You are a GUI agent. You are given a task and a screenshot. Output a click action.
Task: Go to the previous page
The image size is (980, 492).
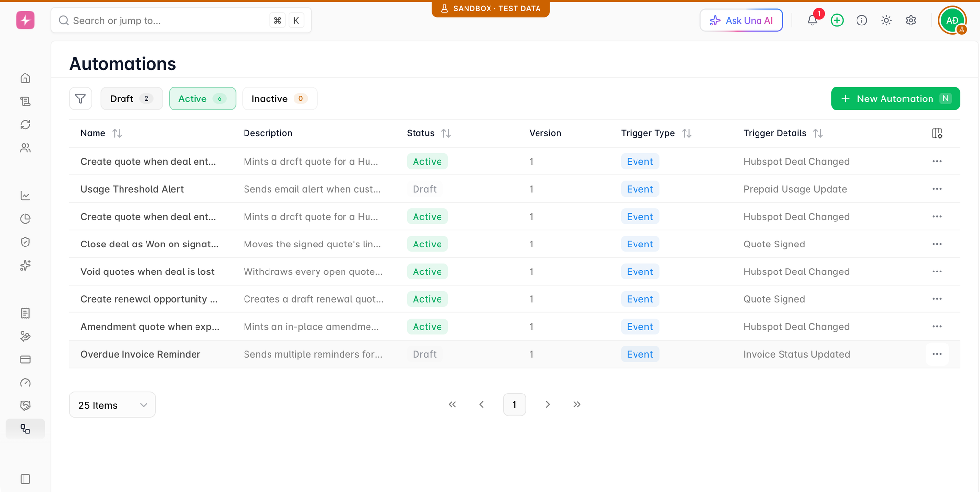pos(481,404)
